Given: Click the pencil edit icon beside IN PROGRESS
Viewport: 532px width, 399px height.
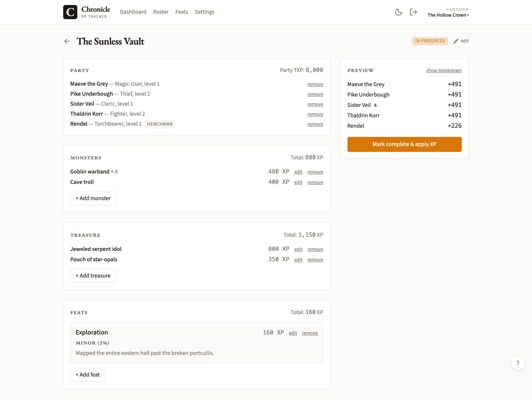Looking at the screenshot, I should 456,41.
